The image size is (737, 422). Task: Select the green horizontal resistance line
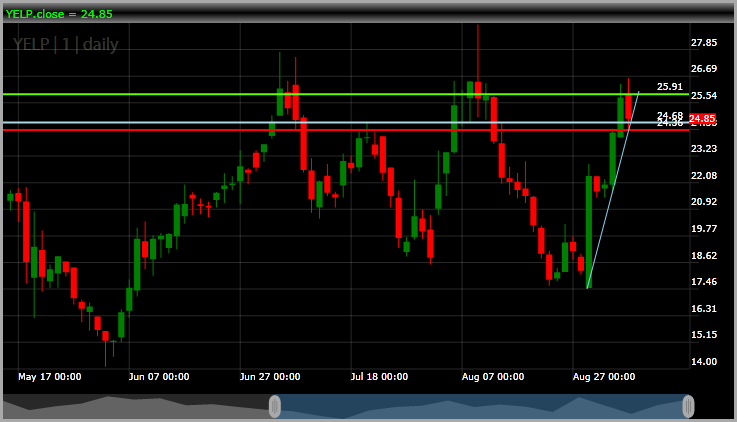click(x=150, y=94)
